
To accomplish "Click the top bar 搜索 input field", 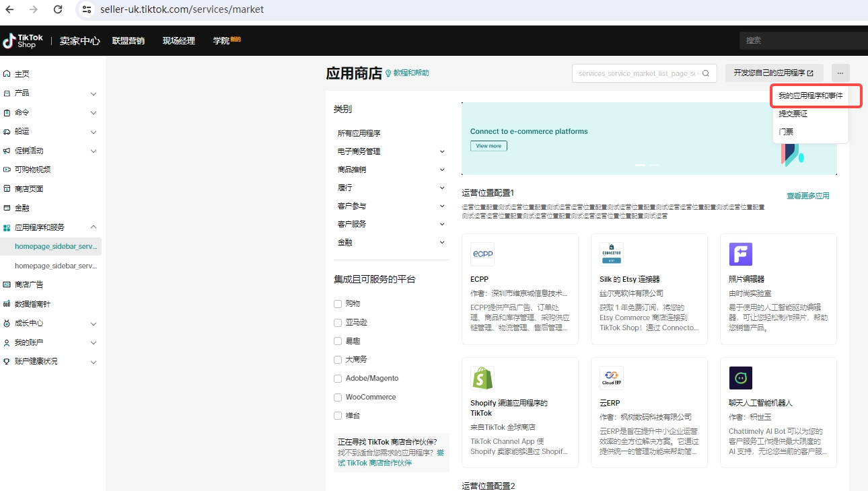I will [801, 40].
